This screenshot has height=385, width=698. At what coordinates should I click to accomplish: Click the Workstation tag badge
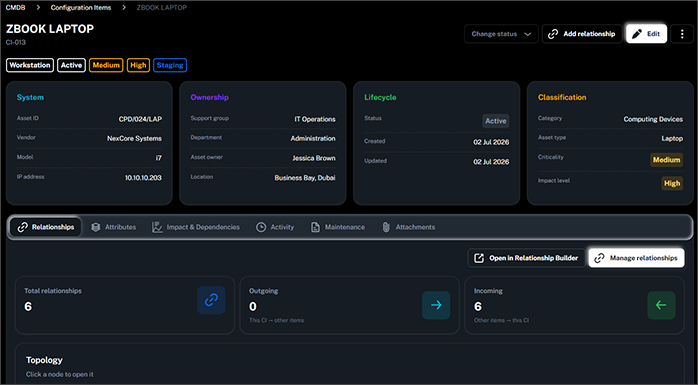tap(30, 65)
